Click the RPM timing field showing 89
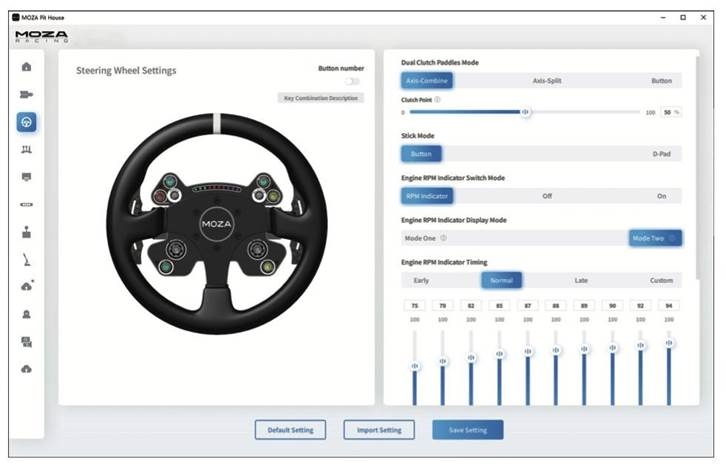The width and height of the screenshot is (726, 465). point(584,306)
